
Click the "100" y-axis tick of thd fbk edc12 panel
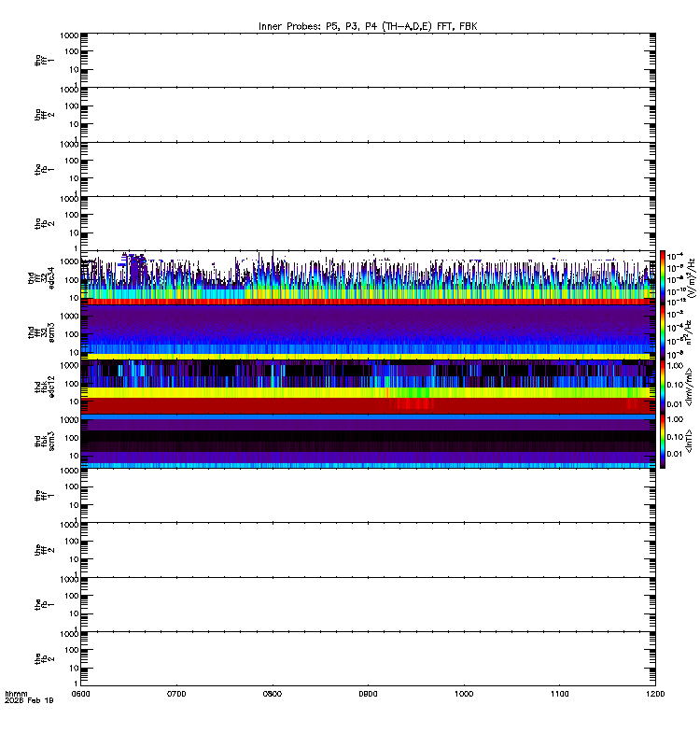(72, 384)
